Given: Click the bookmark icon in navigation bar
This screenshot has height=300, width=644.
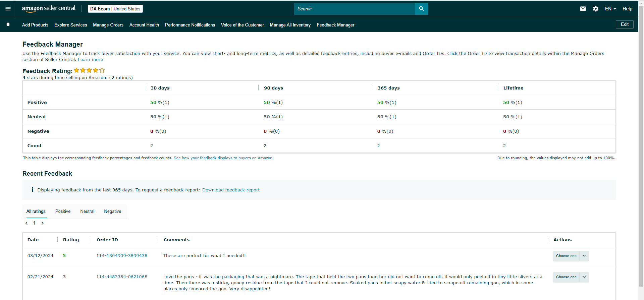Looking at the screenshot, I should click(x=8, y=25).
